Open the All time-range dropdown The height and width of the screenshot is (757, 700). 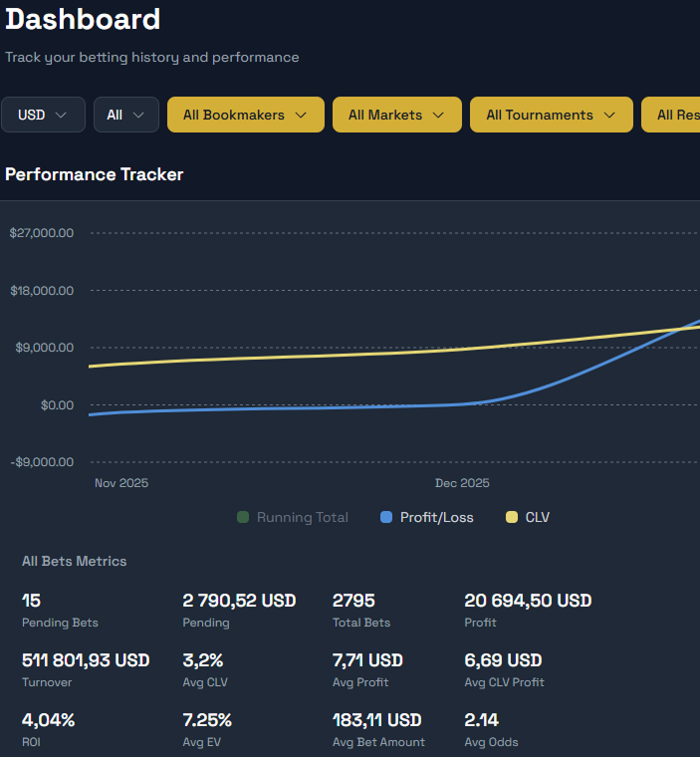(x=125, y=115)
